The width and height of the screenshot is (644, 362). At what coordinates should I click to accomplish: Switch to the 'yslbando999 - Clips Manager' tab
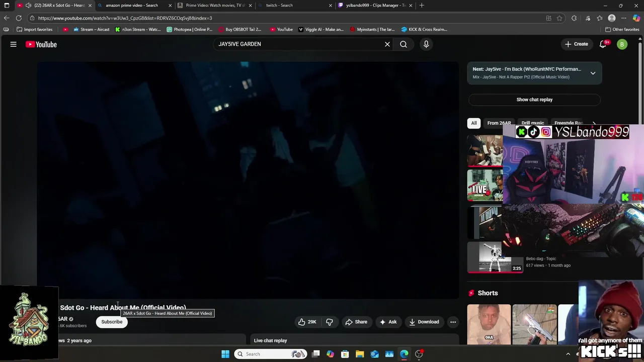click(376, 6)
